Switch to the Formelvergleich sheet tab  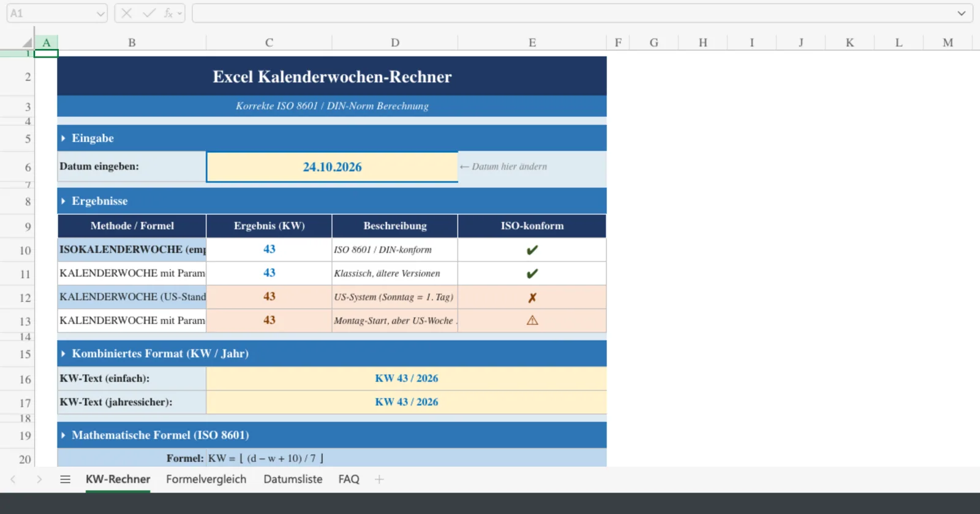tap(206, 479)
